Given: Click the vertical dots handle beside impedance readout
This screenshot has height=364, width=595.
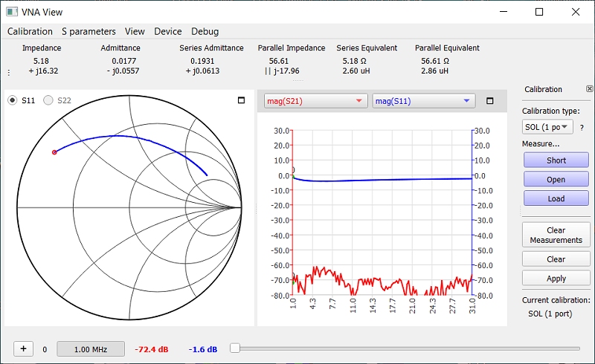Looking at the screenshot, I should [9, 73].
